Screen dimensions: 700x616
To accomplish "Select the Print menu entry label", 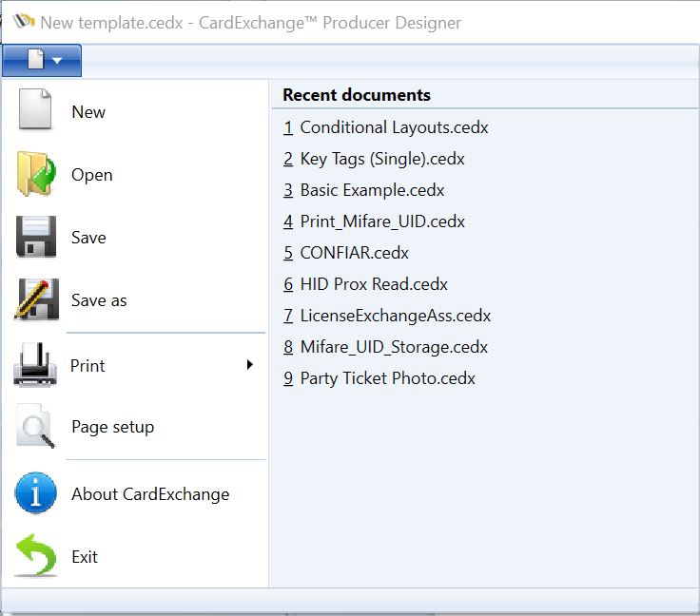I will coord(87,366).
